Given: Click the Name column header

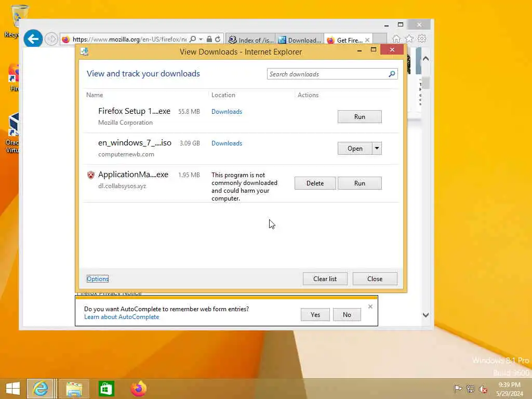Looking at the screenshot, I should (95, 95).
